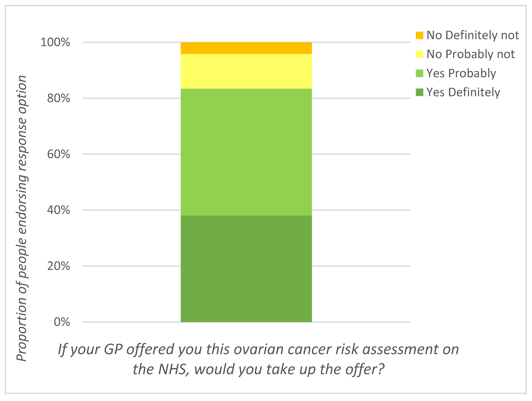Click the dark green Yes Definitely bar segment
This screenshot has height=401, width=532.
pos(246,269)
